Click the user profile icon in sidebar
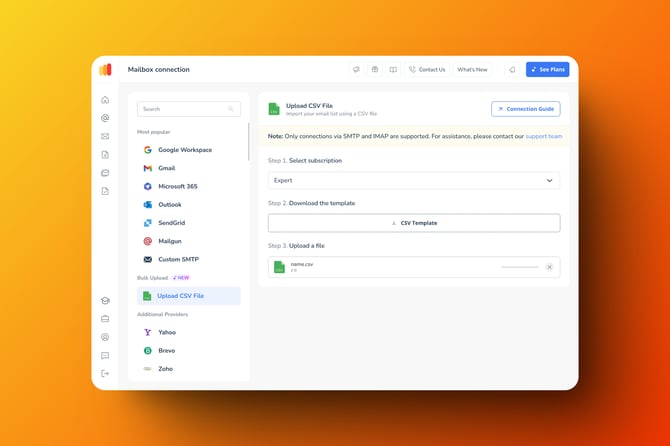670x446 pixels. 105,337
